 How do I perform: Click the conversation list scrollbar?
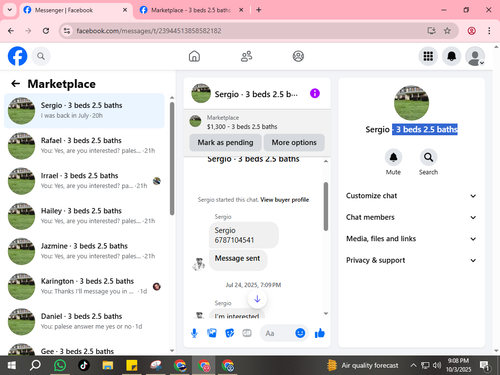click(x=172, y=159)
